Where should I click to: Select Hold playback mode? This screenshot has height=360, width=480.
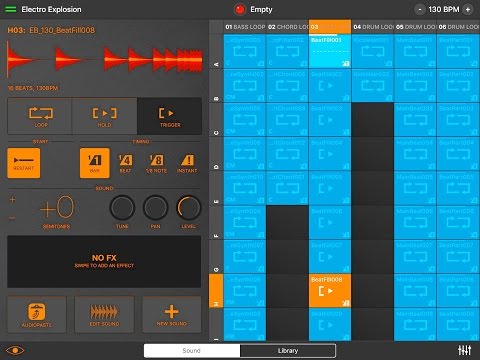click(x=104, y=116)
